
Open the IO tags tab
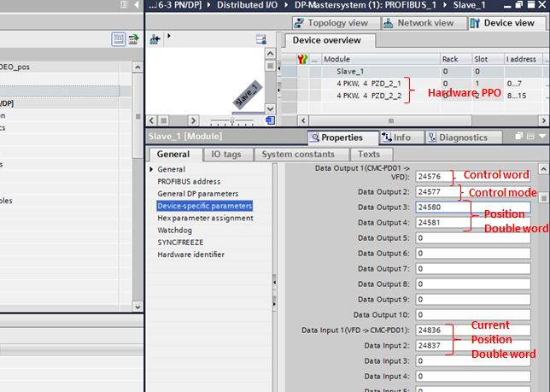226,155
